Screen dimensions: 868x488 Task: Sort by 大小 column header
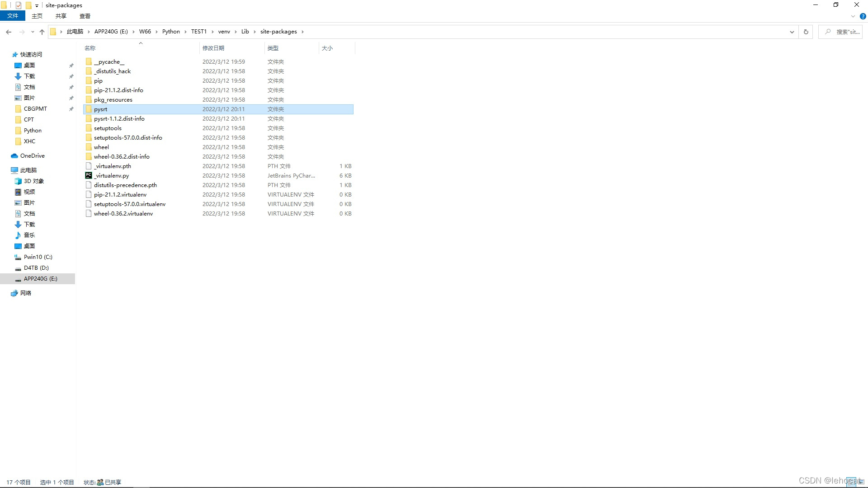click(x=336, y=48)
